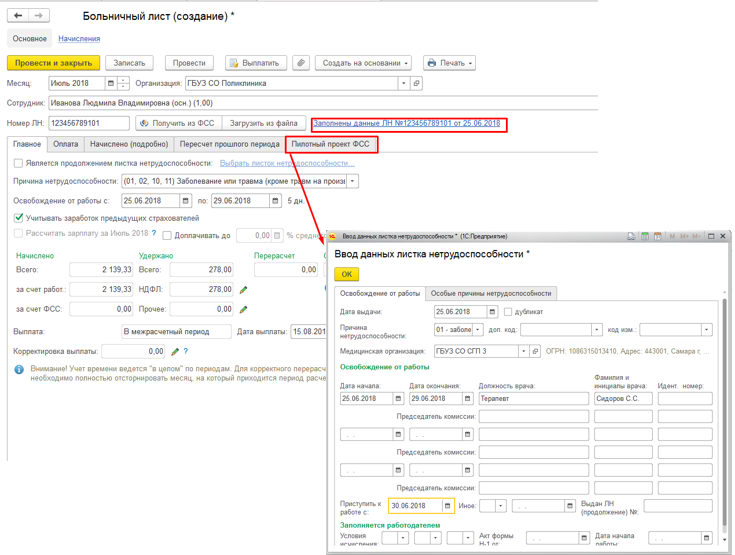Click open icon beside Организация field
735x555 pixels.
(x=417, y=84)
